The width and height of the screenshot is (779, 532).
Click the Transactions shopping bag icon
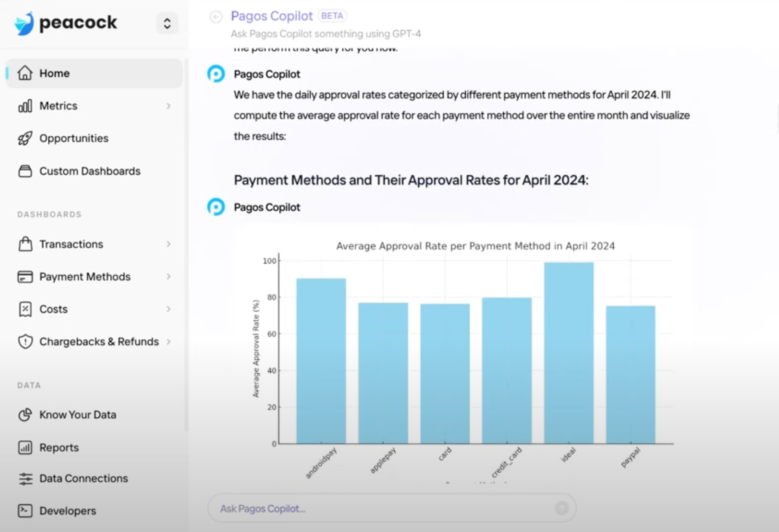point(25,244)
